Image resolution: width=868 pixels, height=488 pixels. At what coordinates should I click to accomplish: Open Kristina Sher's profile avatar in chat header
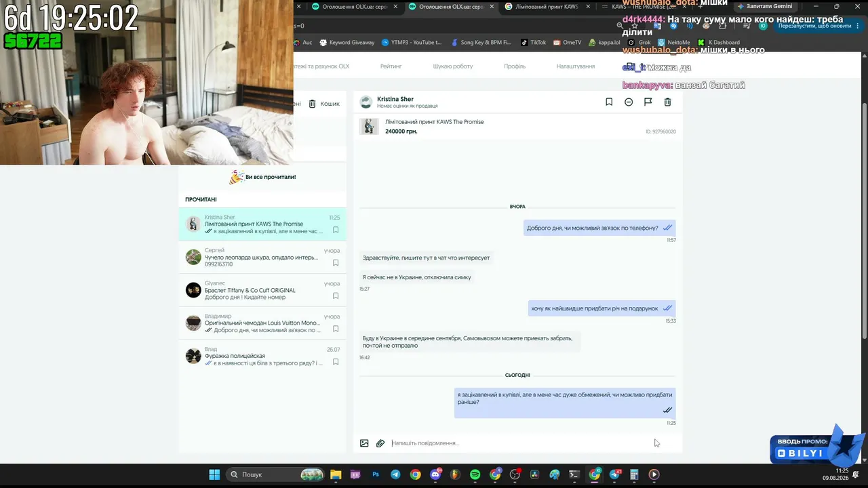point(366,102)
